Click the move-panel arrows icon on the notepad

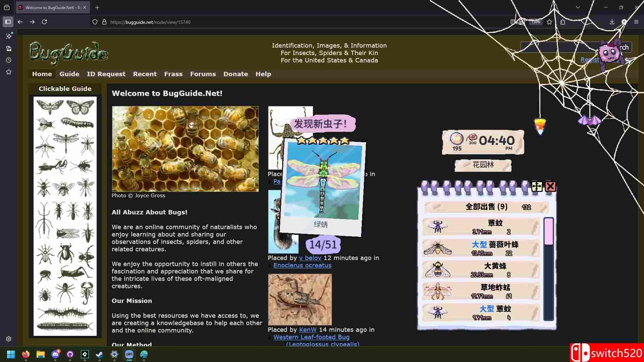coord(537,187)
